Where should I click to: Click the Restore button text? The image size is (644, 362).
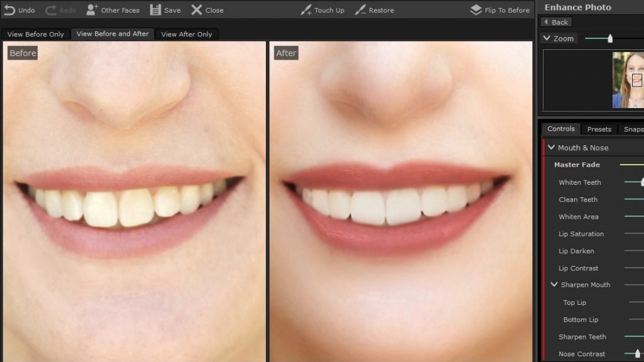pyautogui.click(x=381, y=10)
